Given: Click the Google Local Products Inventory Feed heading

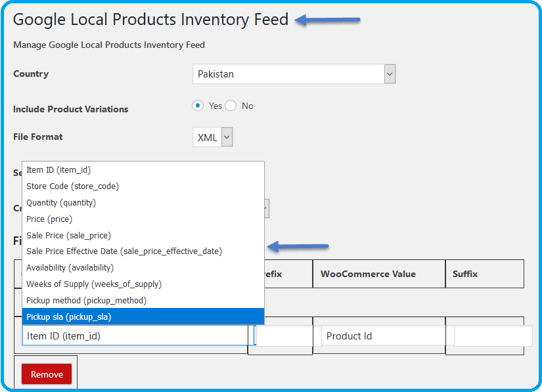Looking at the screenshot, I should 150,19.
